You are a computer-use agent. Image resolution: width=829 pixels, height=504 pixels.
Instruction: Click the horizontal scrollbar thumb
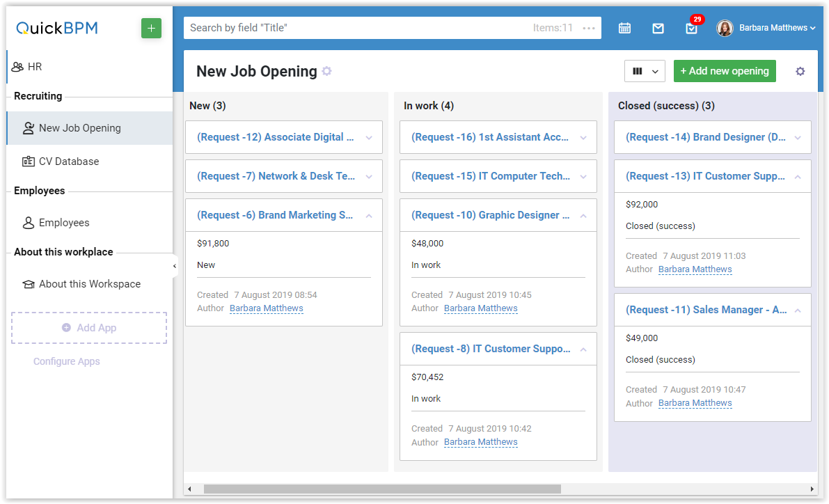coord(382,489)
